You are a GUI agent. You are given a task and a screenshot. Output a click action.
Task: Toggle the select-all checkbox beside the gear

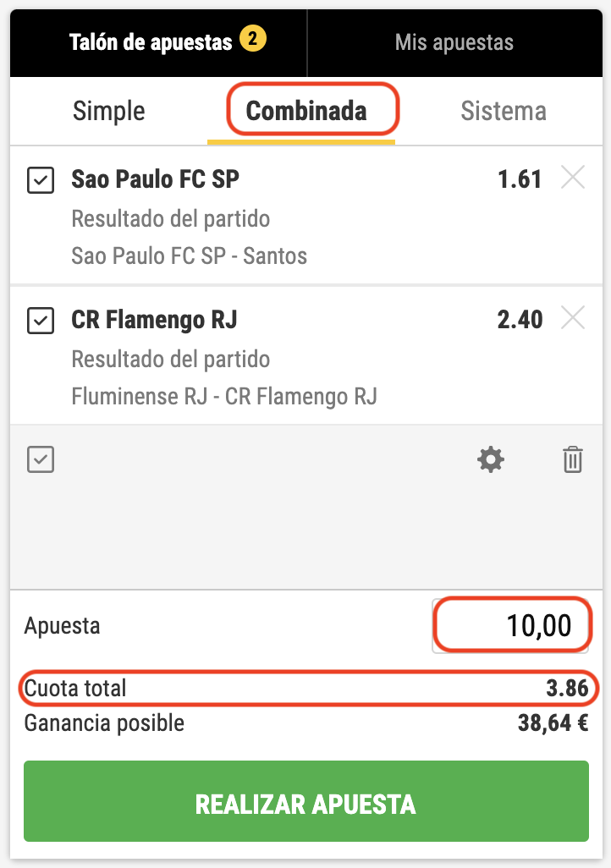tap(41, 460)
